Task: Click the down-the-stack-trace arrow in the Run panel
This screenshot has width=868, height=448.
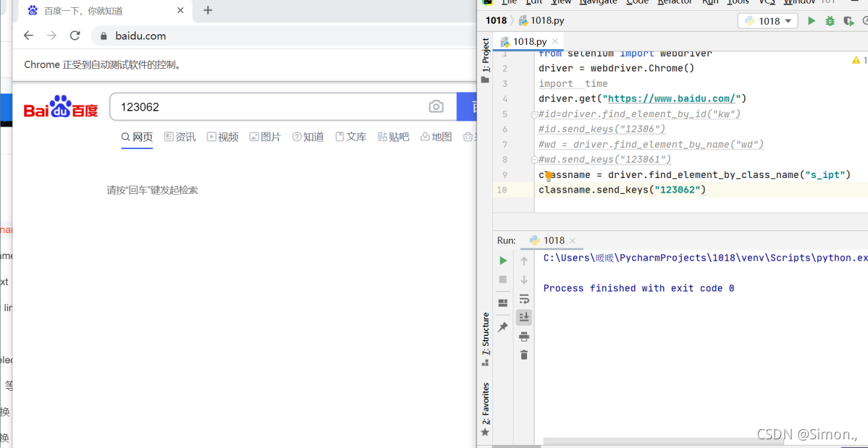Action: (523, 279)
